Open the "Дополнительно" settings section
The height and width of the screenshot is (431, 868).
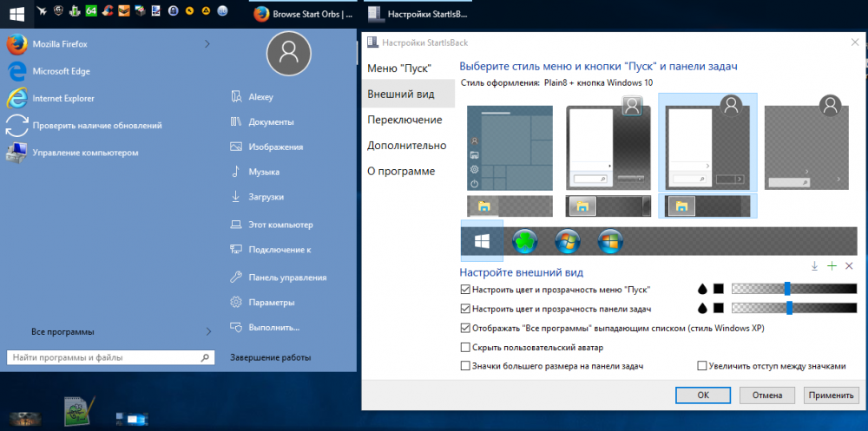point(406,146)
